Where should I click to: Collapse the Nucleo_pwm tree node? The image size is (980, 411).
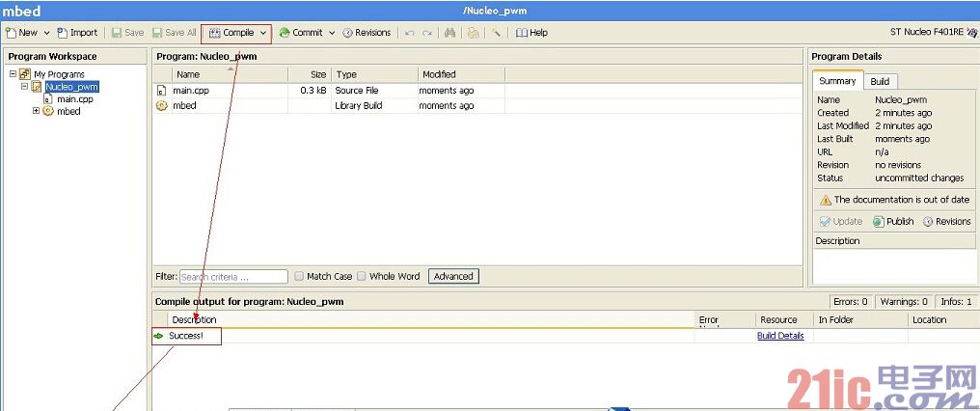point(24,86)
